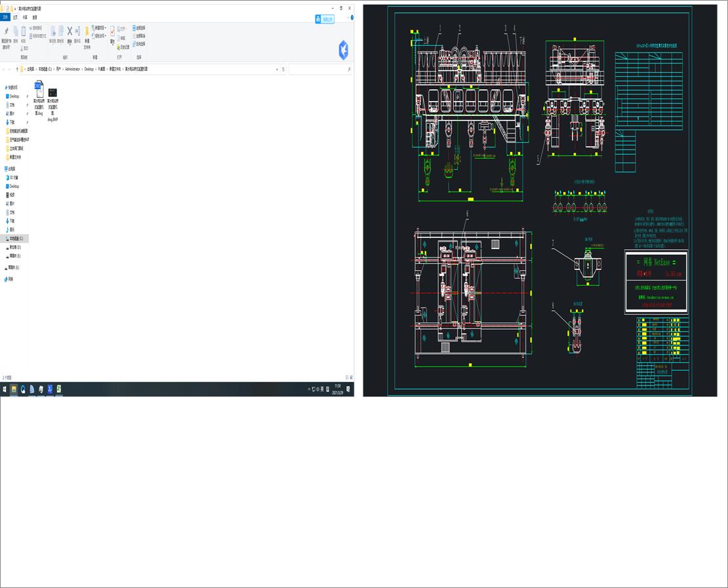This screenshot has height=588, width=728.
Task: Open the File tab
Action: pos(5,17)
